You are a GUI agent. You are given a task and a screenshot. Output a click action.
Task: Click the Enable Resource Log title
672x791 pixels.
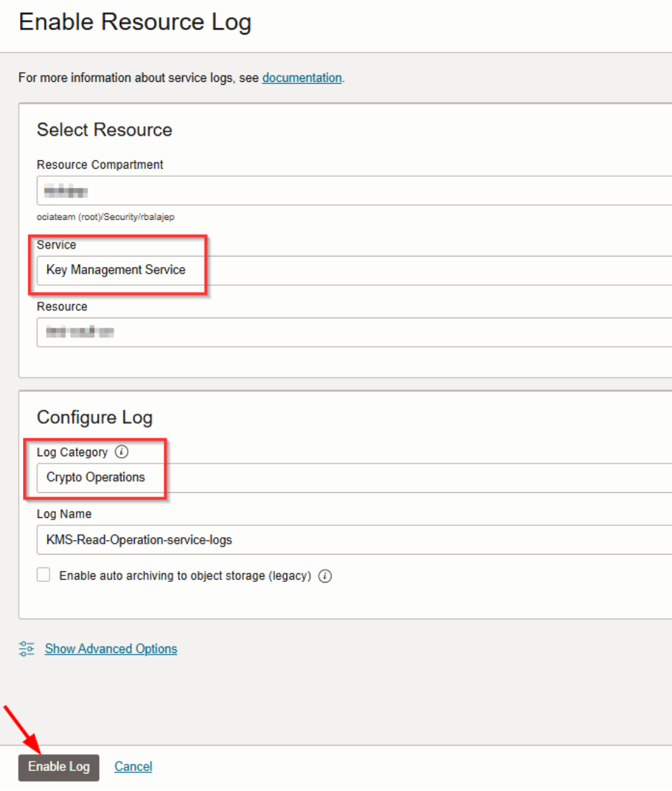tap(135, 22)
